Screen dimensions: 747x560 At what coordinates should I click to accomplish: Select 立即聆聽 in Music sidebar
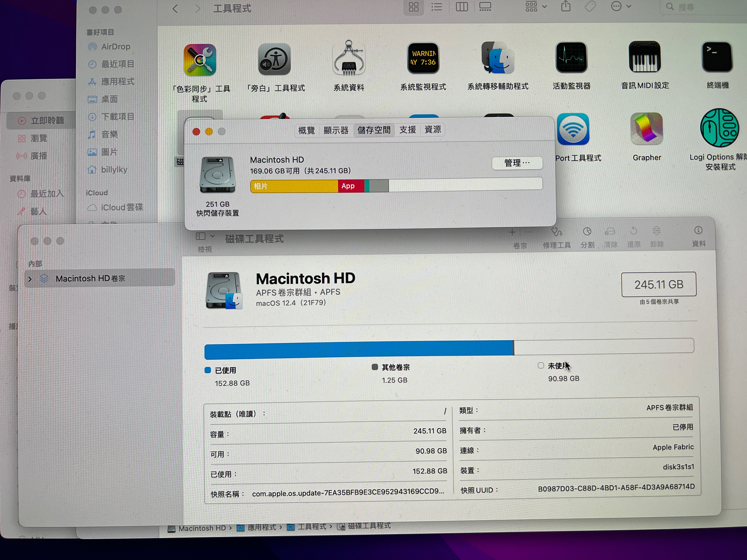(41, 121)
